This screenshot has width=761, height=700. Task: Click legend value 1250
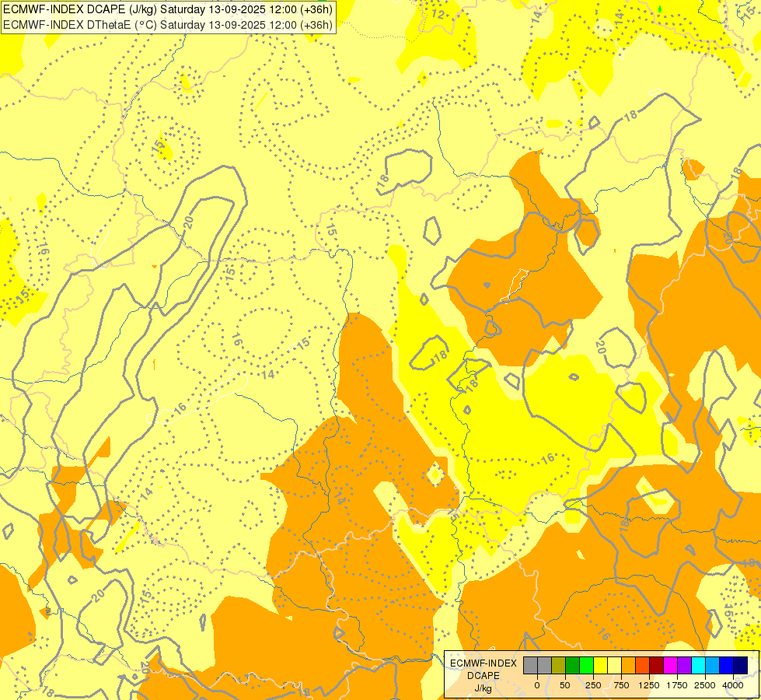649,685
